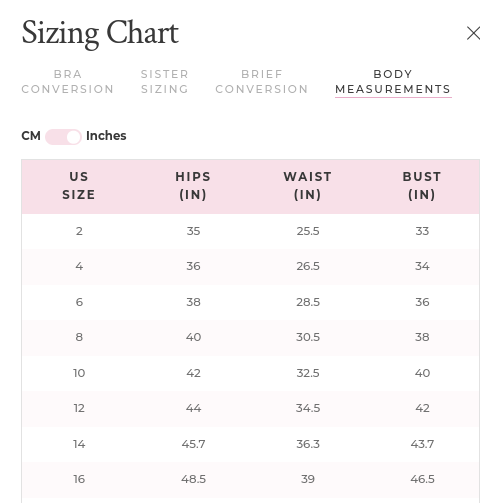The width and height of the screenshot is (499, 503).
Task: Switch to the Sister Sizing tab
Action: pyautogui.click(x=165, y=82)
